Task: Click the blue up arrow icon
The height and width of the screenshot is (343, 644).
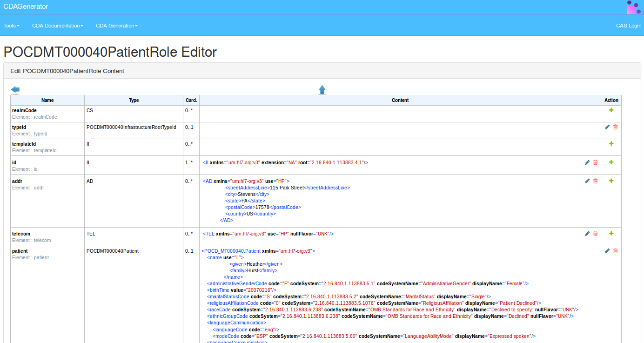Action: [x=322, y=89]
